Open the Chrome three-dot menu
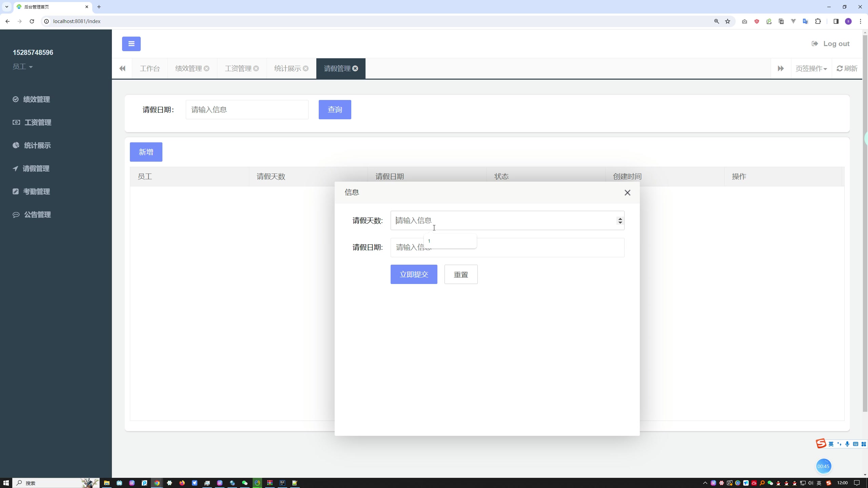 (x=861, y=21)
